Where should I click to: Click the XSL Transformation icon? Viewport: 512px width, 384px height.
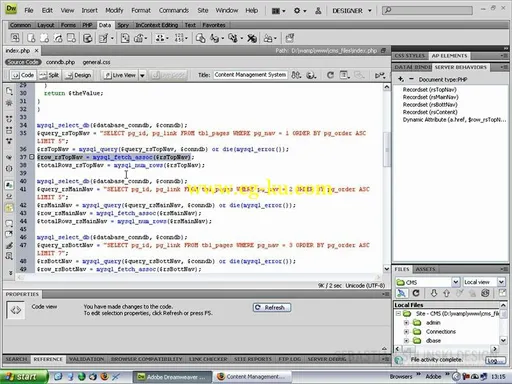pyautogui.click(x=289, y=38)
